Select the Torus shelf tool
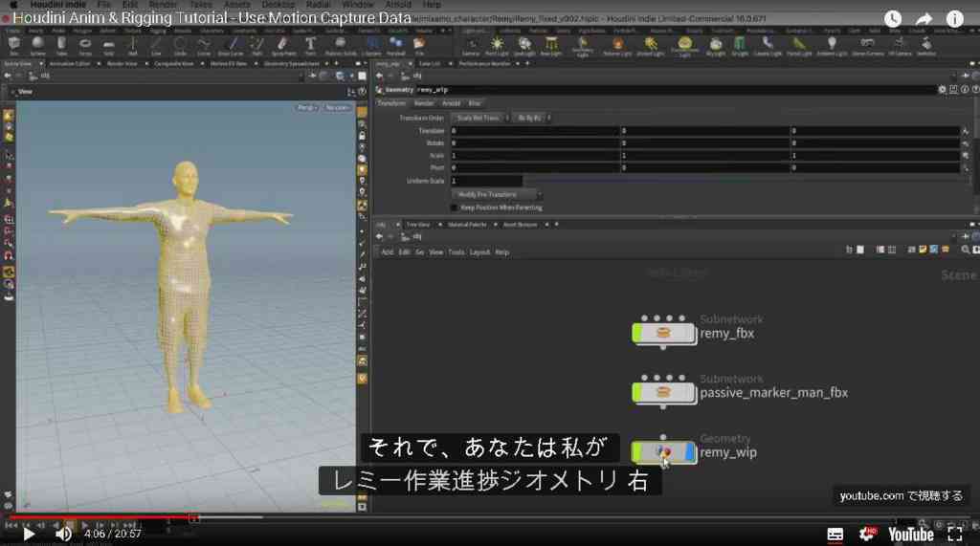This screenshot has height=546, width=980. coord(85,45)
